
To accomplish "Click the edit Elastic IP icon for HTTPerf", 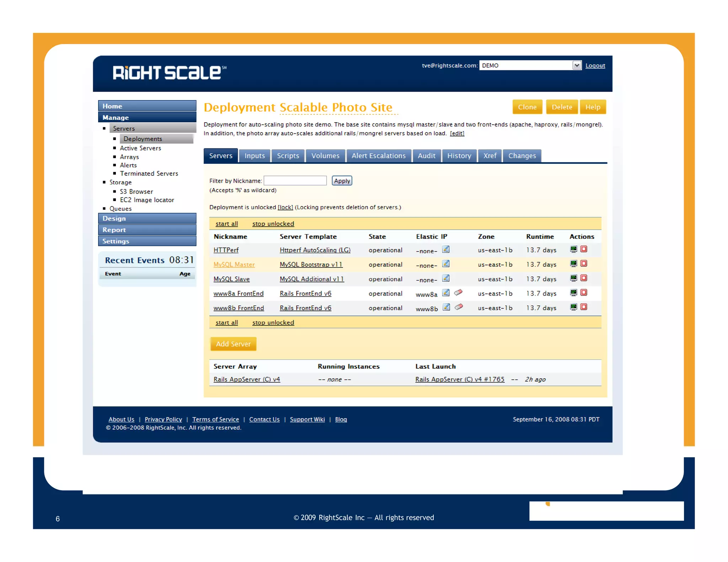I will point(446,249).
